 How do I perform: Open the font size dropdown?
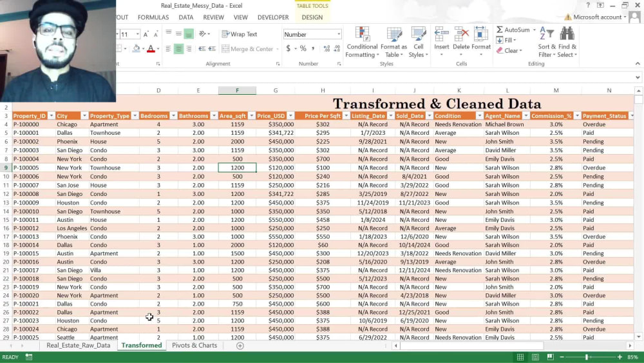coord(138,35)
